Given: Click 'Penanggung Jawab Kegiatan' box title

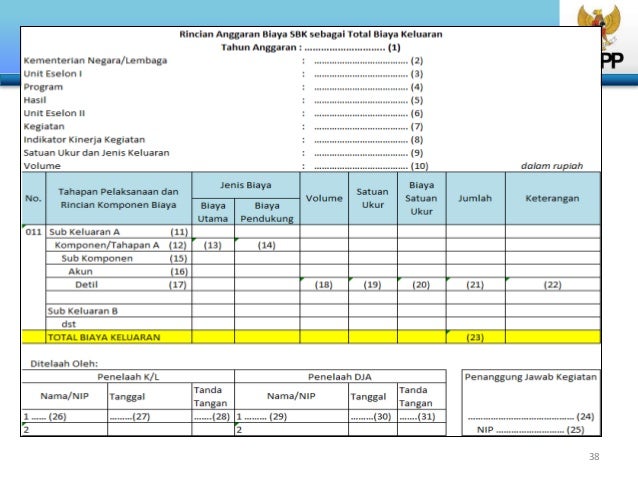Looking at the screenshot, I should coord(531,377).
